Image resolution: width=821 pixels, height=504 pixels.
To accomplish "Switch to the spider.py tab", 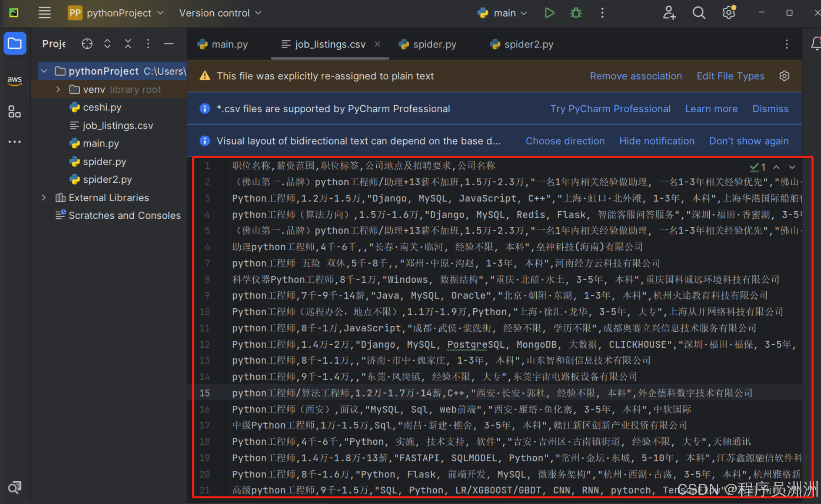I will (434, 44).
